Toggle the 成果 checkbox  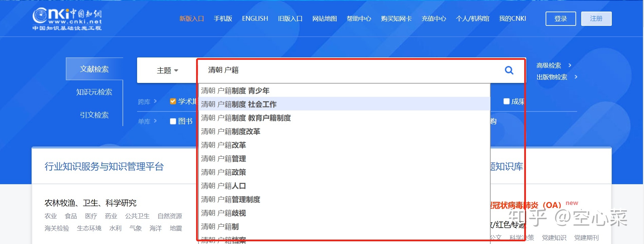(507, 101)
